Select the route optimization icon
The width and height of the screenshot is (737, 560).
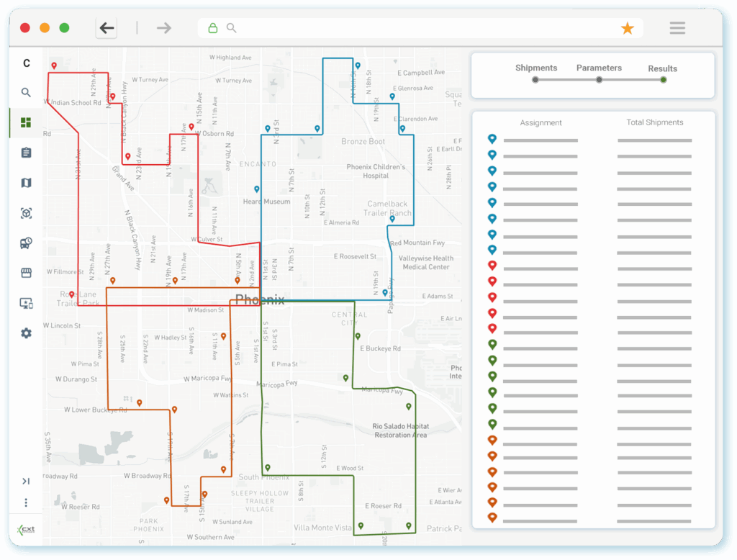pos(25,213)
